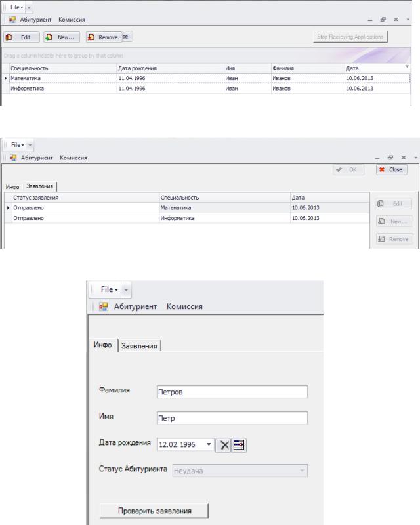
Task: Open File menu in window with Stop Recieving Applications
Action: (x=16, y=7)
